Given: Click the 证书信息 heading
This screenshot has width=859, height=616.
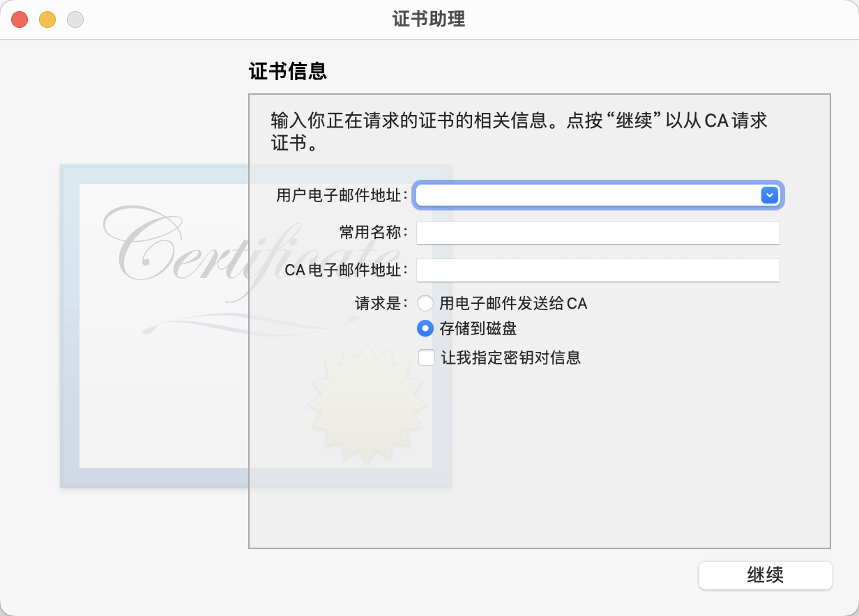Looking at the screenshot, I should tap(288, 71).
